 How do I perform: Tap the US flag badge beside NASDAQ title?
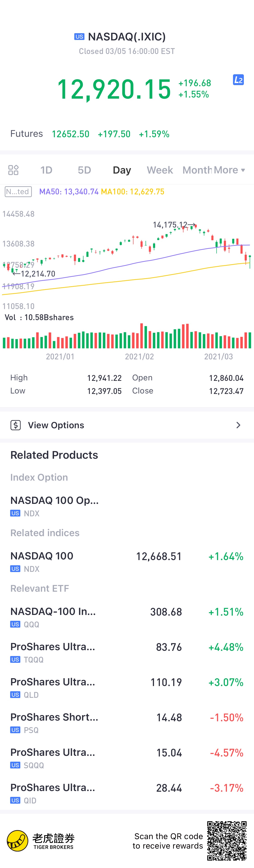(x=79, y=37)
